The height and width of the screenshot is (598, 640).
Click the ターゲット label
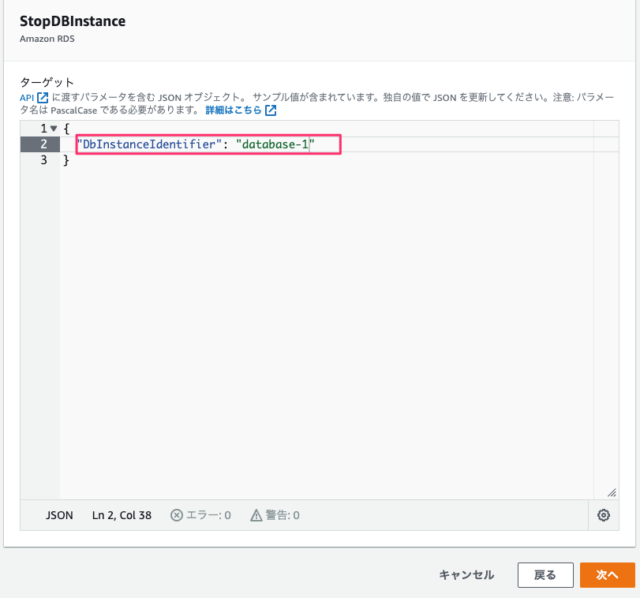47,82
